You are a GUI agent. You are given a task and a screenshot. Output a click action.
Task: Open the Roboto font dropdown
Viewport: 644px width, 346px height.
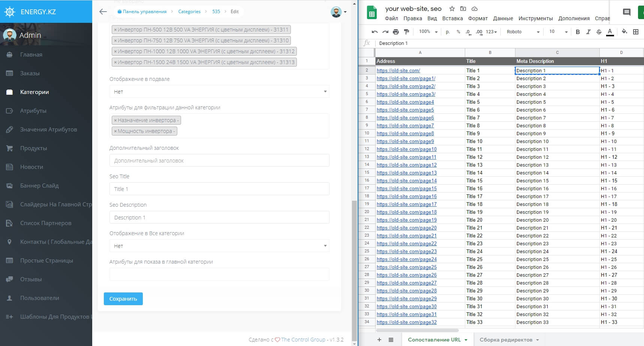click(523, 32)
